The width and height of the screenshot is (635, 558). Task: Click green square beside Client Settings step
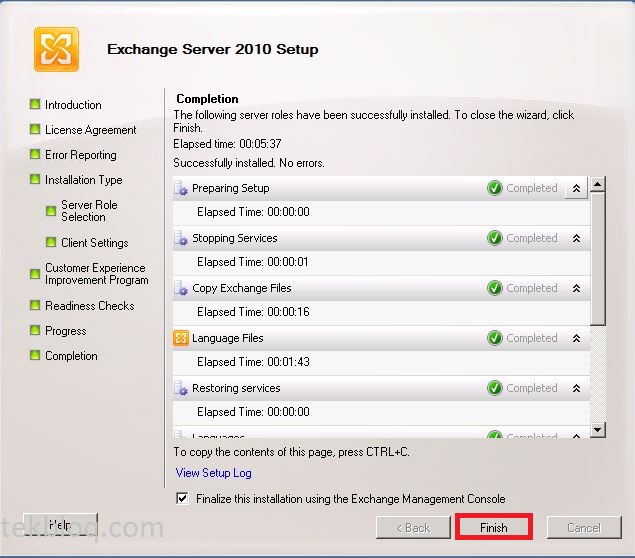pos(51,242)
